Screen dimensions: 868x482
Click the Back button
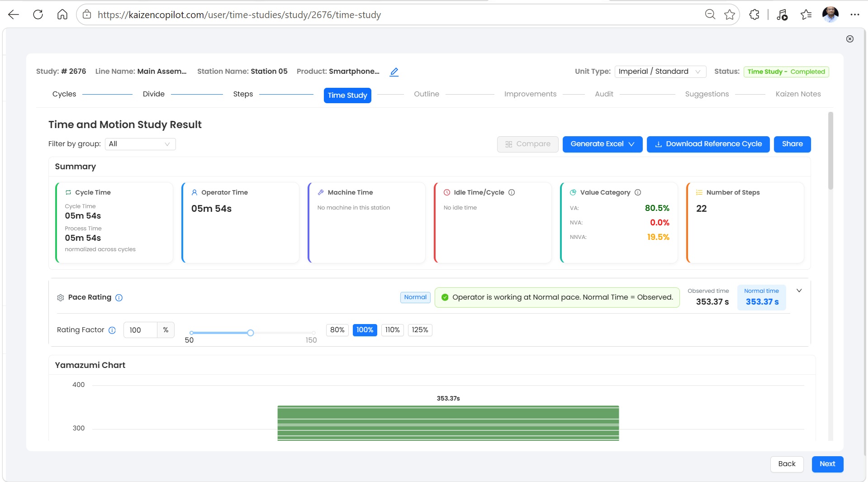coord(787,464)
